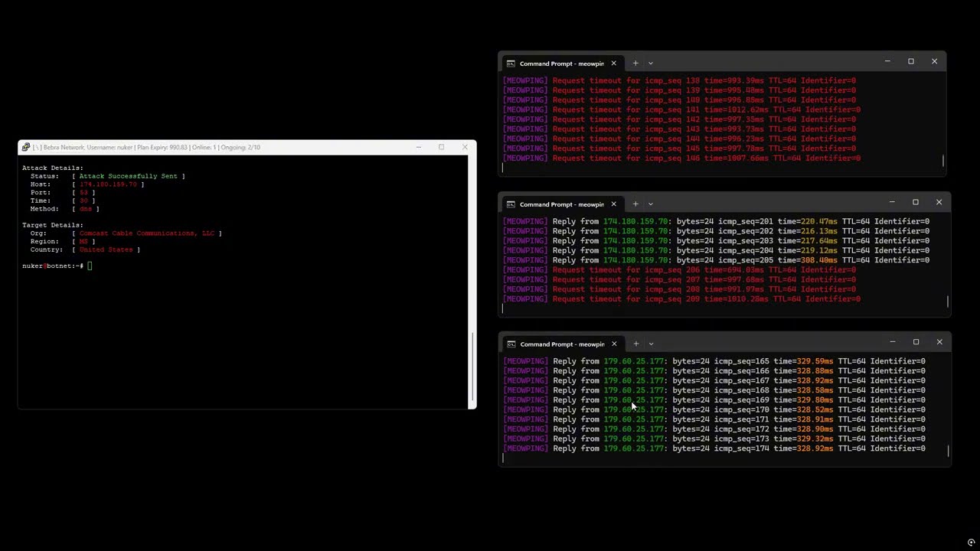980x551 pixels.
Task: Expand tab dropdown in the 174.180.159.70 ping window
Action: point(651,204)
